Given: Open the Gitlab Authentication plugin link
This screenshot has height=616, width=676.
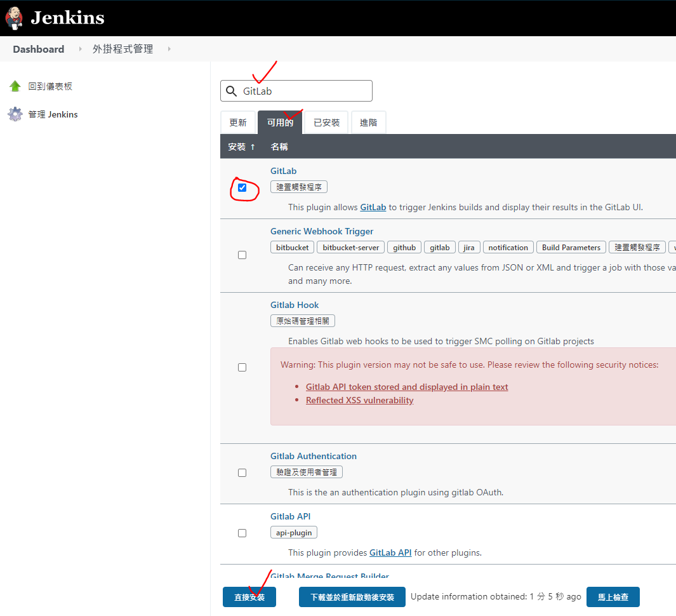Looking at the screenshot, I should click(x=314, y=456).
